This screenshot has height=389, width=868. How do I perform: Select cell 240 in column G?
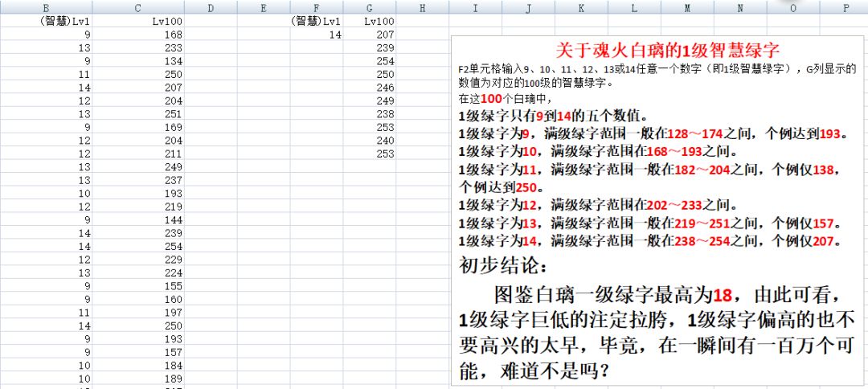369,141
